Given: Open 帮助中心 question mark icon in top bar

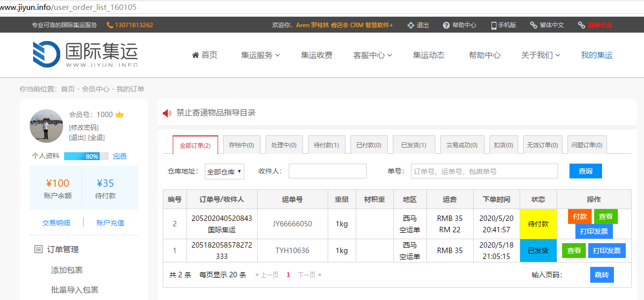Looking at the screenshot, I should (446, 25).
